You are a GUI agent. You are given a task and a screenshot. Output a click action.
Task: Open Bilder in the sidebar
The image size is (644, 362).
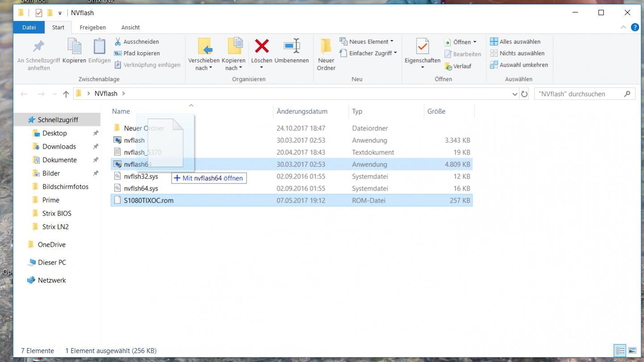coord(51,173)
